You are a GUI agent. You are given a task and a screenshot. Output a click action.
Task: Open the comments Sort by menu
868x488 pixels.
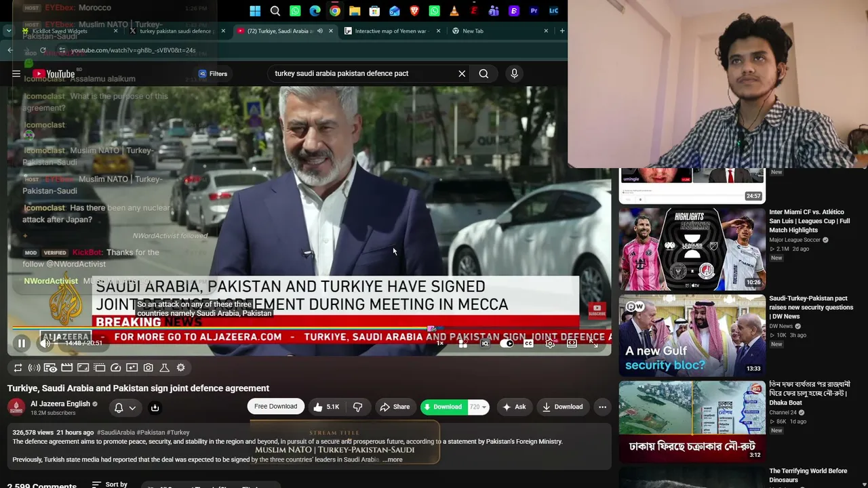tap(109, 485)
